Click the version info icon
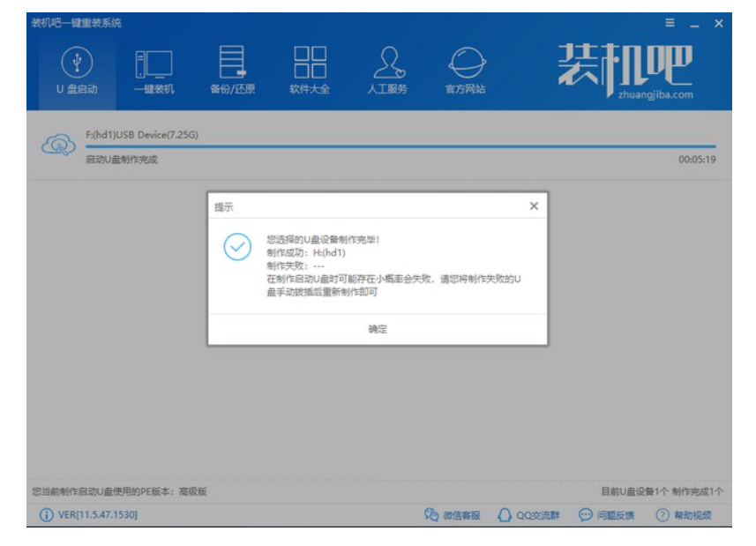756x546 pixels. pyautogui.click(x=46, y=515)
